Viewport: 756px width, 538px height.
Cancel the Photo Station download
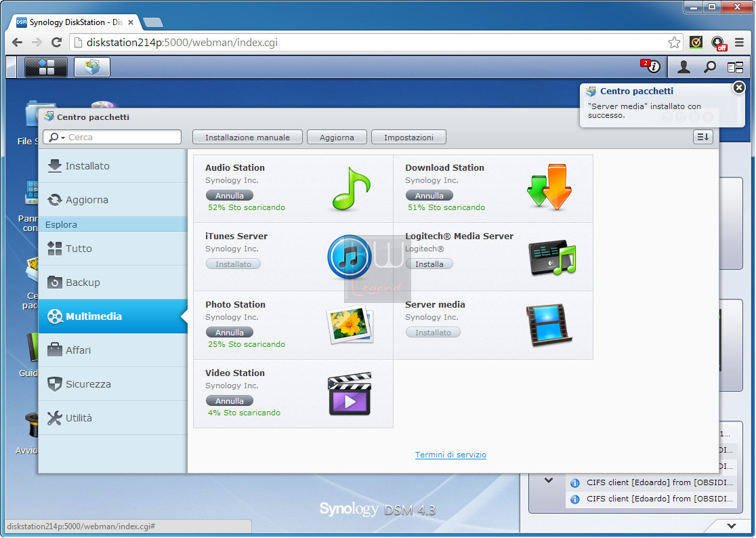click(230, 333)
